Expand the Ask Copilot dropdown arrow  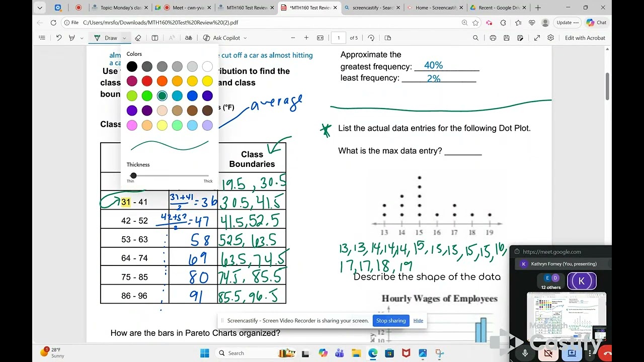245,38
